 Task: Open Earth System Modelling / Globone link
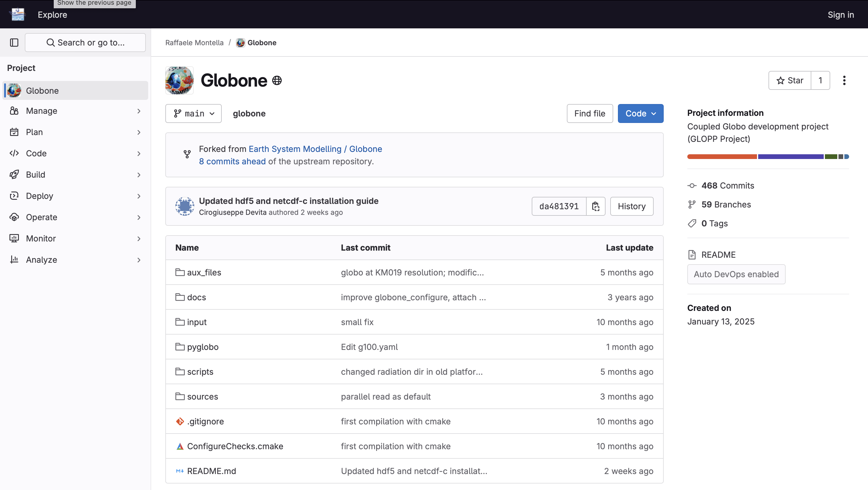(x=315, y=149)
